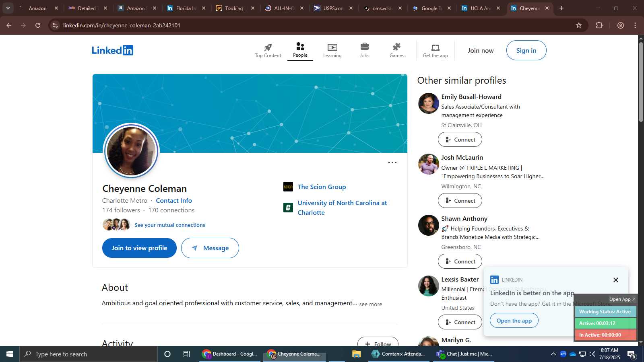Open the browser extensions puzzle icon
644x362 pixels.
[x=599, y=25]
